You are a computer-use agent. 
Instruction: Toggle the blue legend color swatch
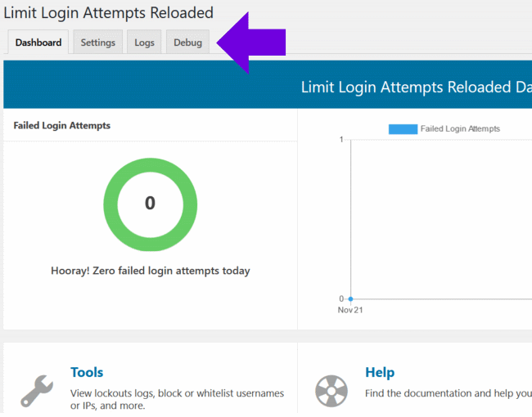coord(402,128)
